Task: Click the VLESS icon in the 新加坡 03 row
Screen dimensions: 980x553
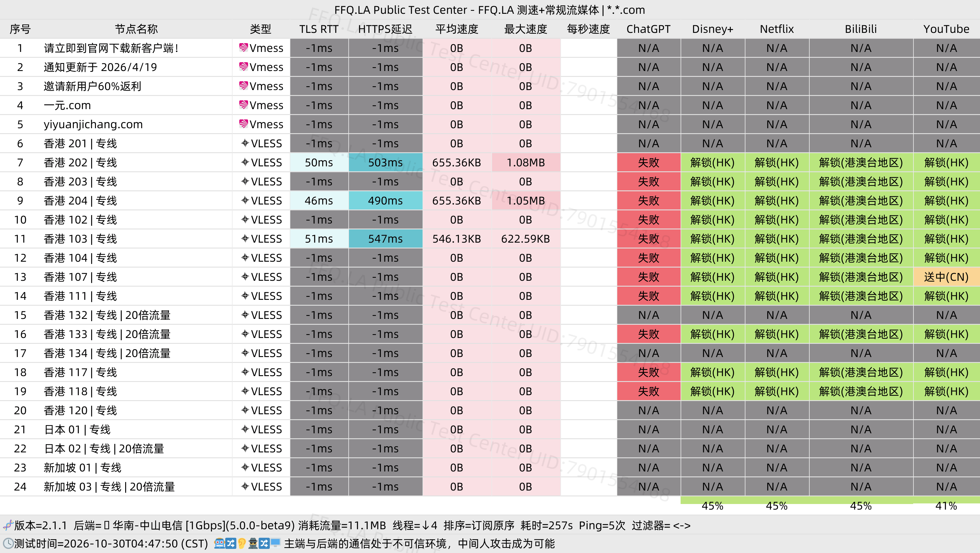Action: pyautogui.click(x=245, y=486)
